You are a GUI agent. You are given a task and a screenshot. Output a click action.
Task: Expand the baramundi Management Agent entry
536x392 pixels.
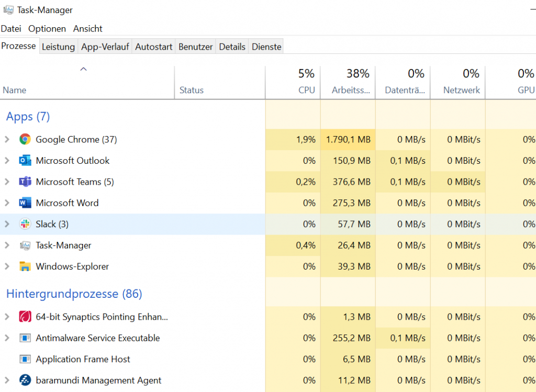(7, 380)
